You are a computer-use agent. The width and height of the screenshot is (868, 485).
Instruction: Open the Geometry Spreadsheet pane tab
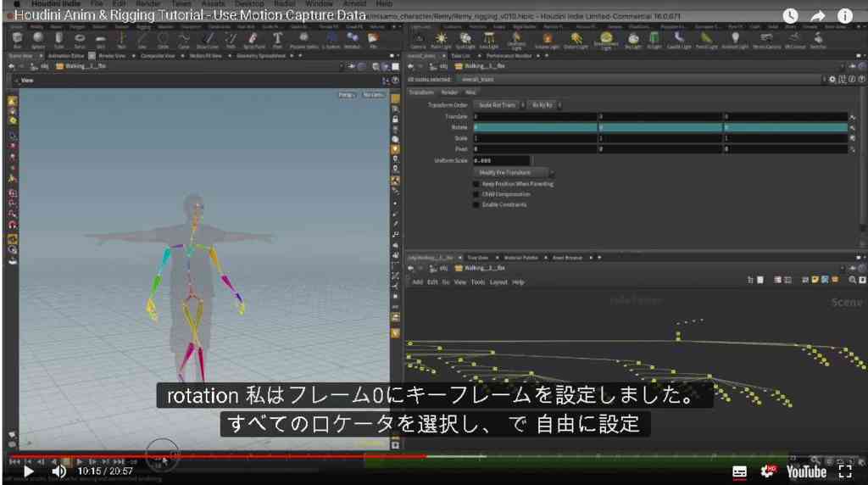(261, 56)
